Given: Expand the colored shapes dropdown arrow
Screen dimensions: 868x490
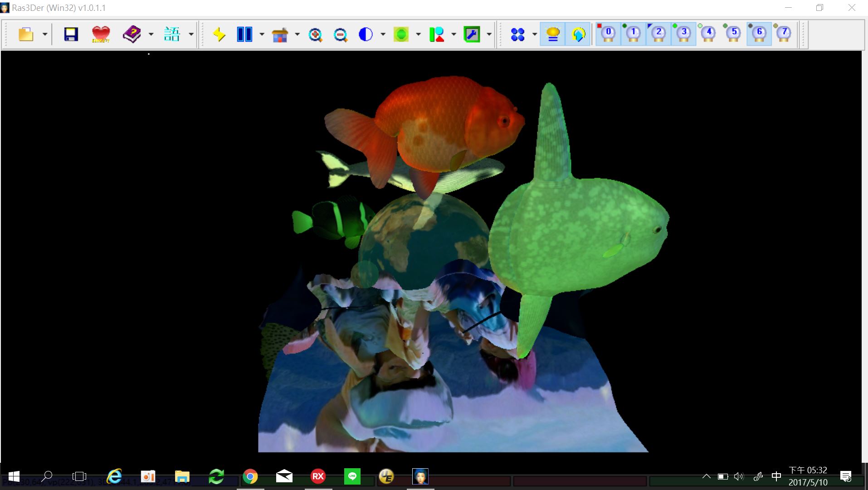Looking at the screenshot, I should [x=454, y=34].
